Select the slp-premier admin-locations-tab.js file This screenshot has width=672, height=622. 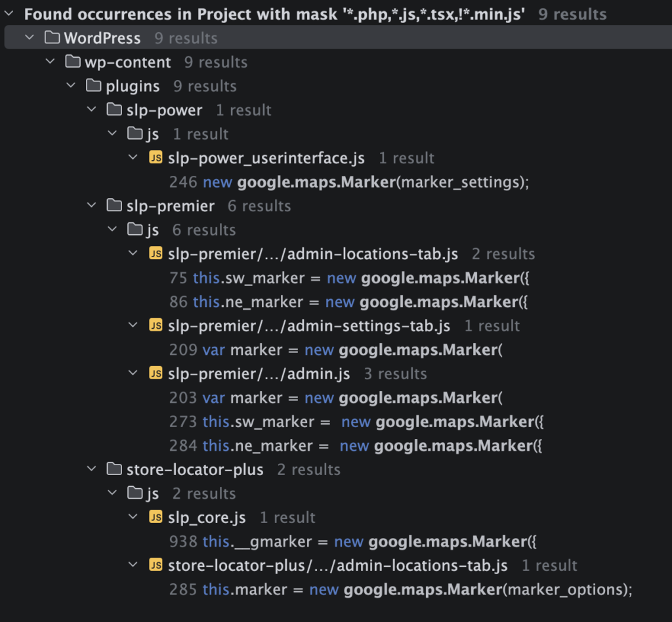(312, 254)
